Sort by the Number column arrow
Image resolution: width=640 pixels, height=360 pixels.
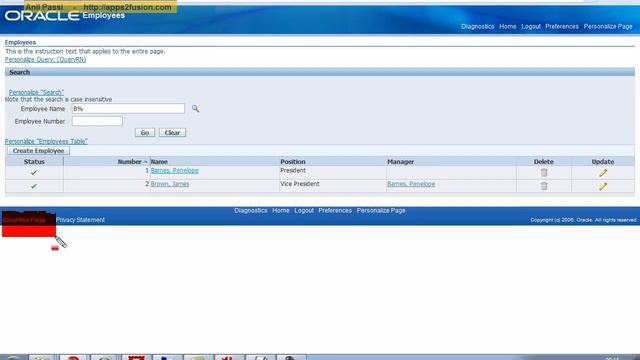[145, 162]
